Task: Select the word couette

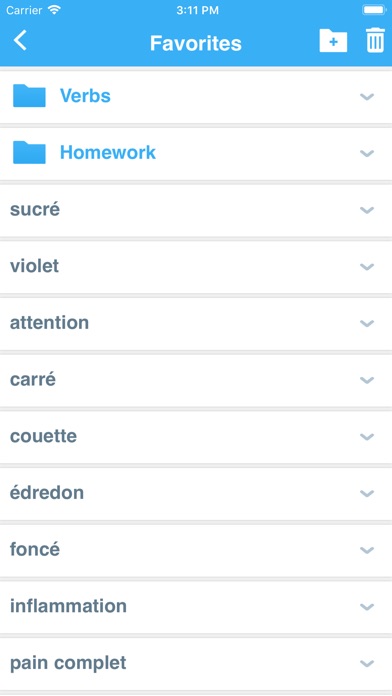Action: pos(44,436)
